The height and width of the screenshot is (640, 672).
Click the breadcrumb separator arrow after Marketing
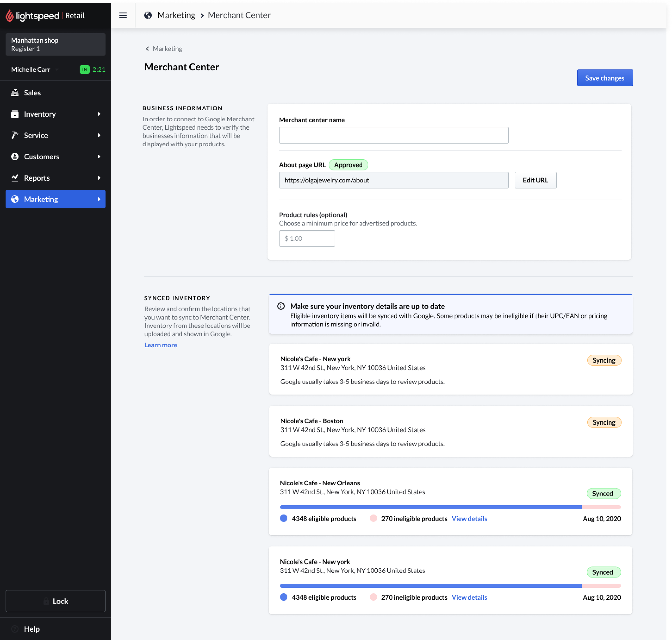coord(202,16)
